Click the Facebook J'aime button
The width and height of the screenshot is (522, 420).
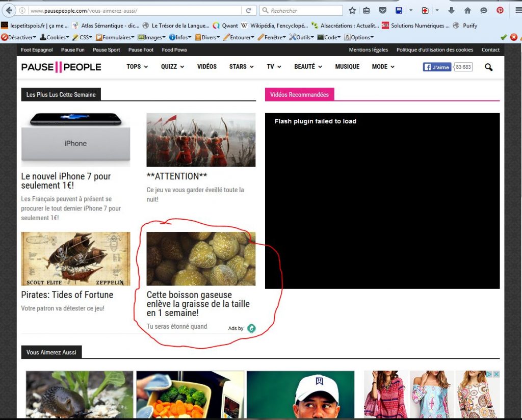coord(437,67)
